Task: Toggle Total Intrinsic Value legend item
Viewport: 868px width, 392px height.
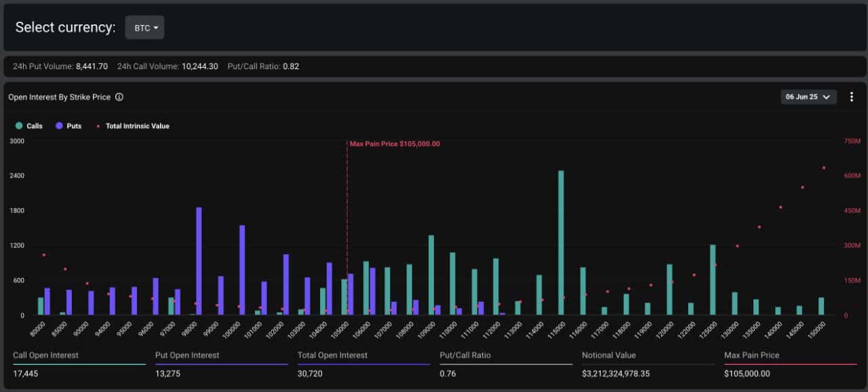Action: [133, 126]
